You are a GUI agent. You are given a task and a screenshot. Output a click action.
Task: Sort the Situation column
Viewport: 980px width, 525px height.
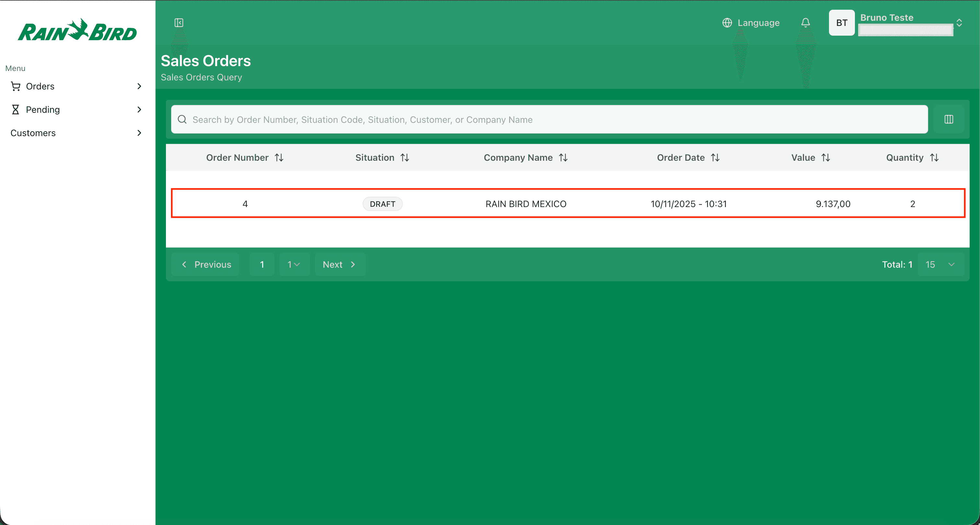pyautogui.click(x=405, y=157)
